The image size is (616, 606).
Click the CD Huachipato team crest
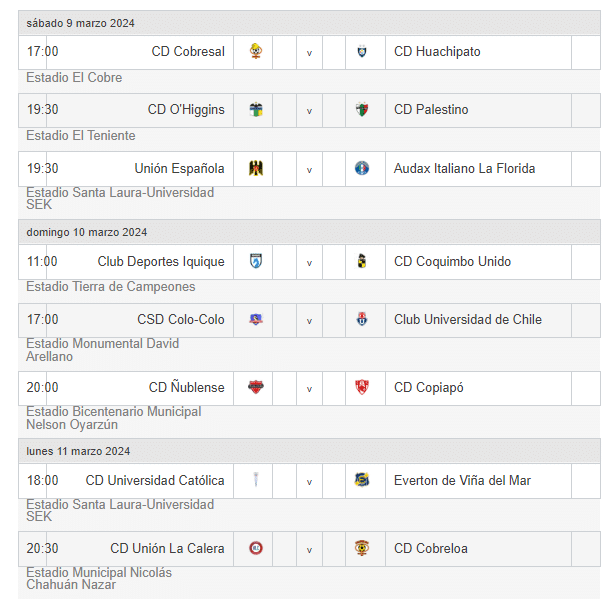362,52
